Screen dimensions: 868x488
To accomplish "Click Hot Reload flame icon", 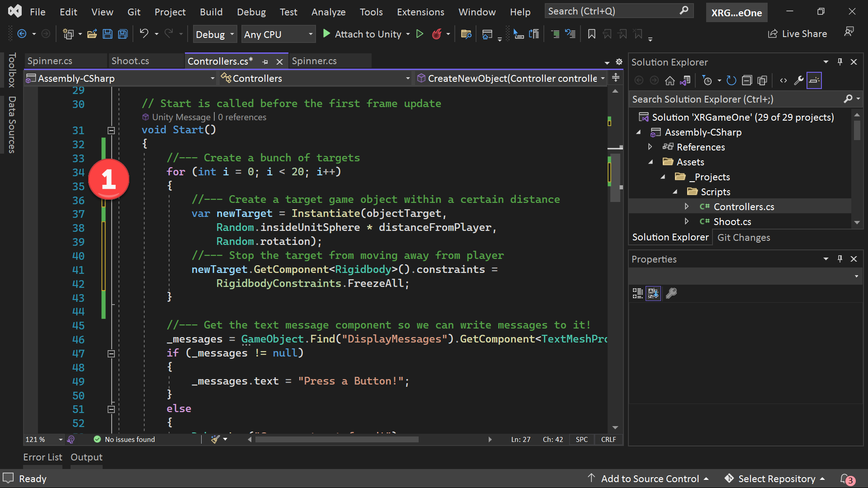I will click(437, 34).
